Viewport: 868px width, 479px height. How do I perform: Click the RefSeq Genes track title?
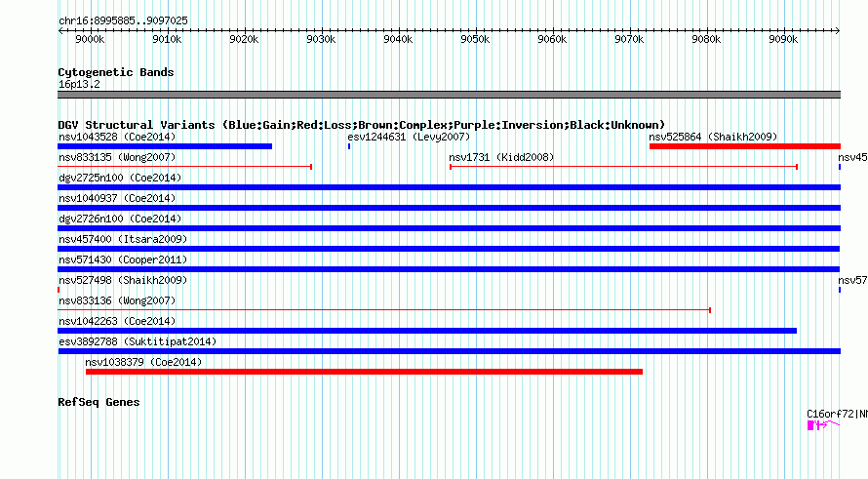pyautogui.click(x=99, y=402)
